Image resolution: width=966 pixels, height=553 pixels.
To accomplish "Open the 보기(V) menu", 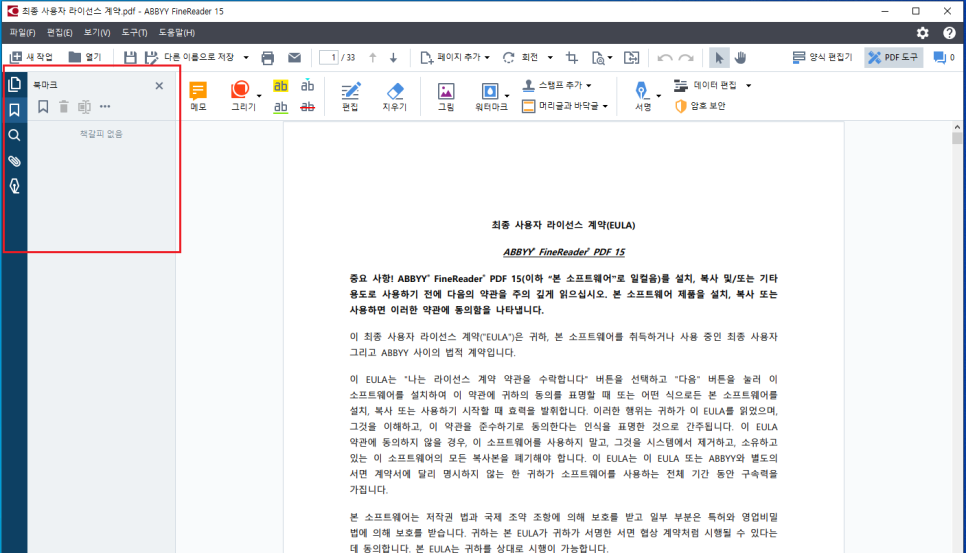I will [x=97, y=33].
